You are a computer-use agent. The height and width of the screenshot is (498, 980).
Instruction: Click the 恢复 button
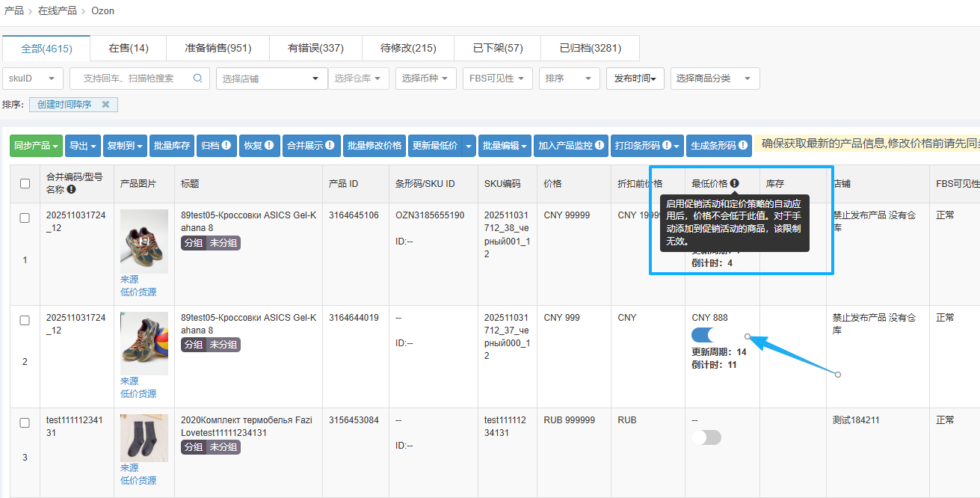[x=259, y=146]
